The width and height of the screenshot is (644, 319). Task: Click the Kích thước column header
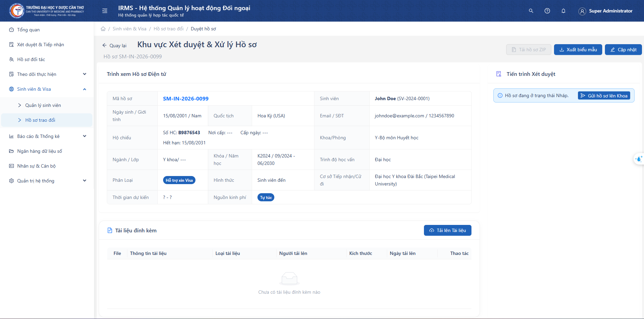pos(361,253)
